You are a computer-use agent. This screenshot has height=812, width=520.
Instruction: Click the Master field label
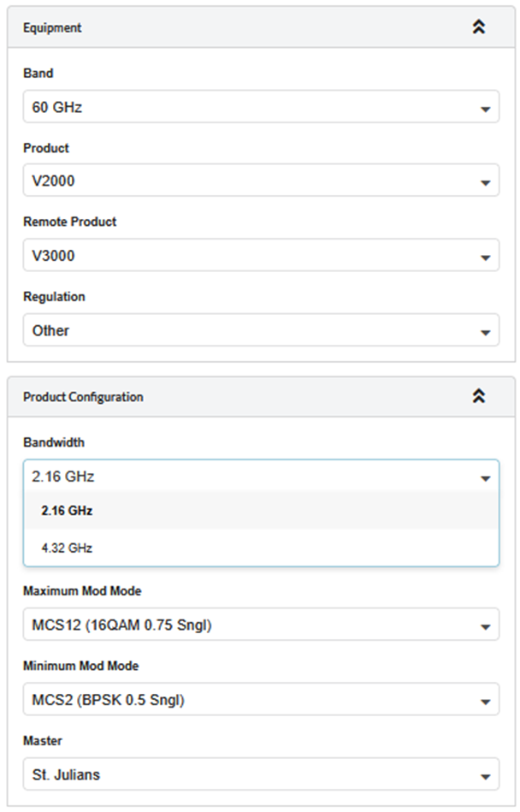tap(43, 740)
